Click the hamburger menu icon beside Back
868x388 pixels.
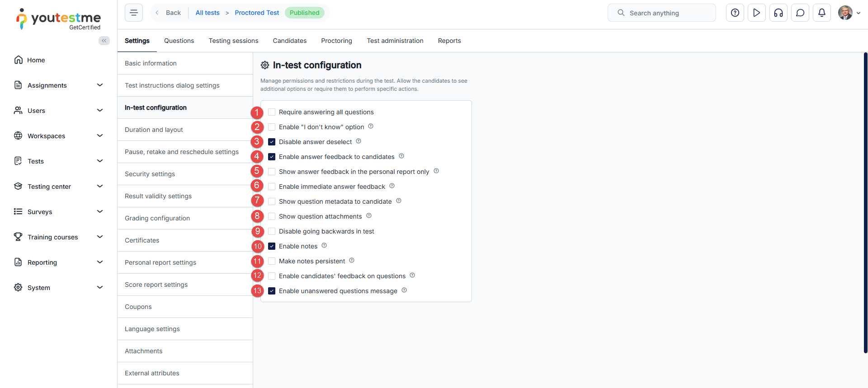click(x=134, y=13)
